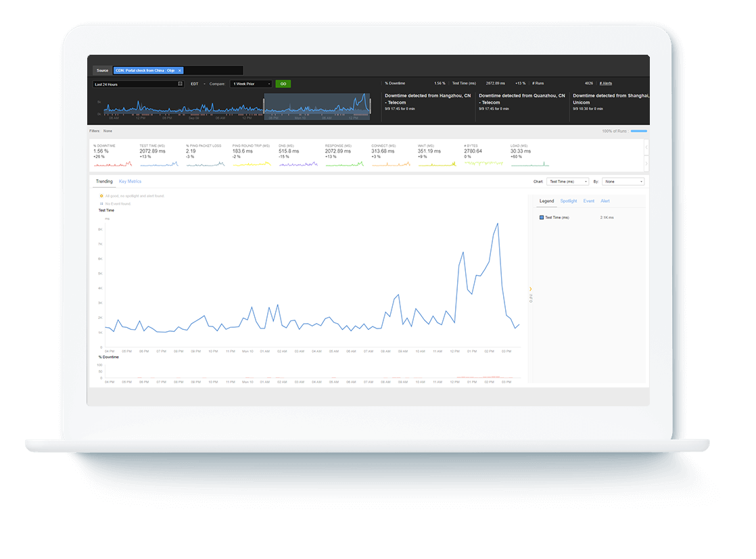Click the 100% of Runs progress bar
The height and width of the screenshot is (559, 756).
click(x=639, y=131)
